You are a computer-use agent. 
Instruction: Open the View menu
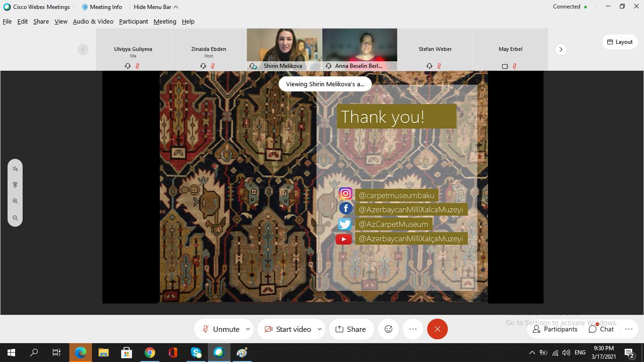[x=61, y=21]
